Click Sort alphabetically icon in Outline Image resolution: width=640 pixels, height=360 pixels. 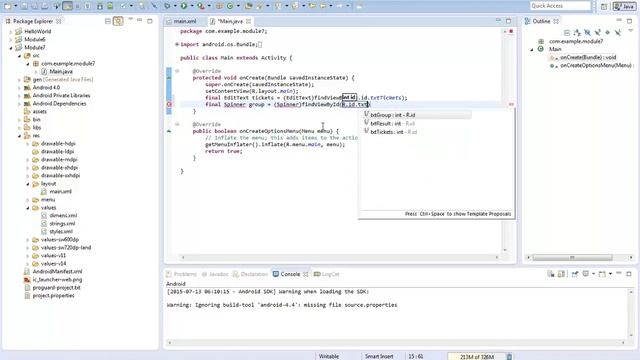[x=577, y=32]
